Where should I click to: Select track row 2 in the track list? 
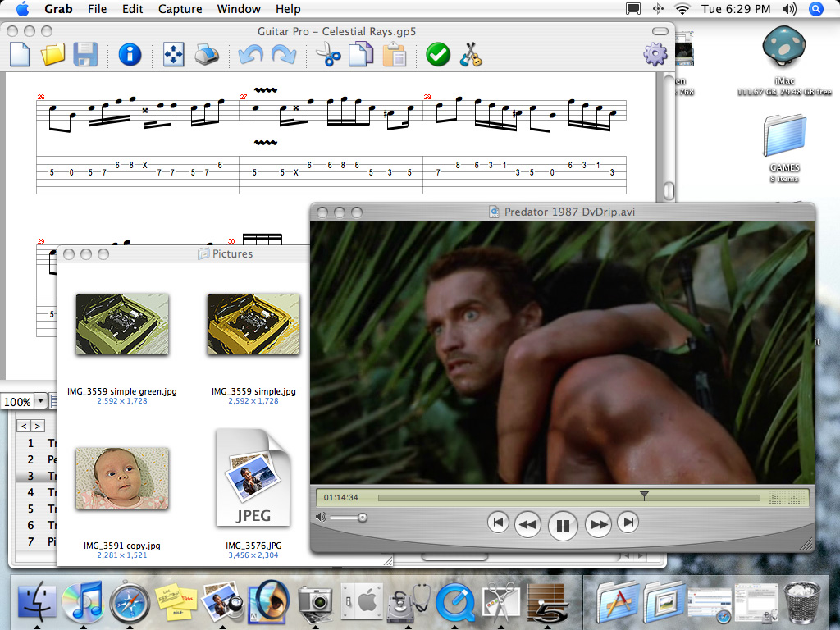coord(35,459)
